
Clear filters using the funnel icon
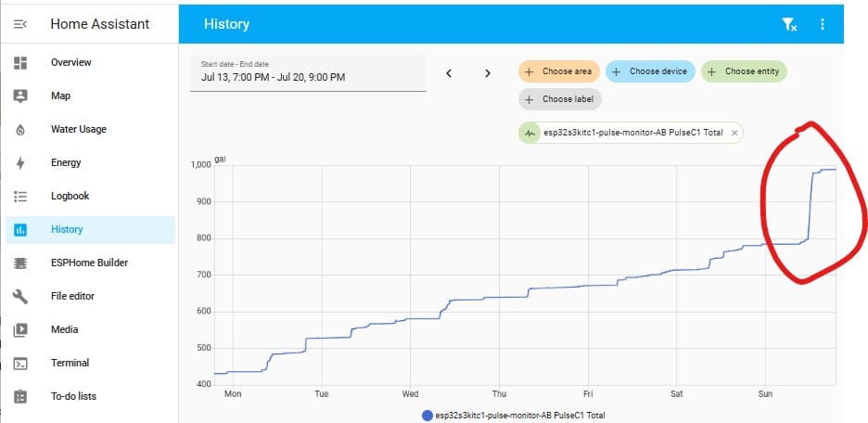[x=789, y=25]
